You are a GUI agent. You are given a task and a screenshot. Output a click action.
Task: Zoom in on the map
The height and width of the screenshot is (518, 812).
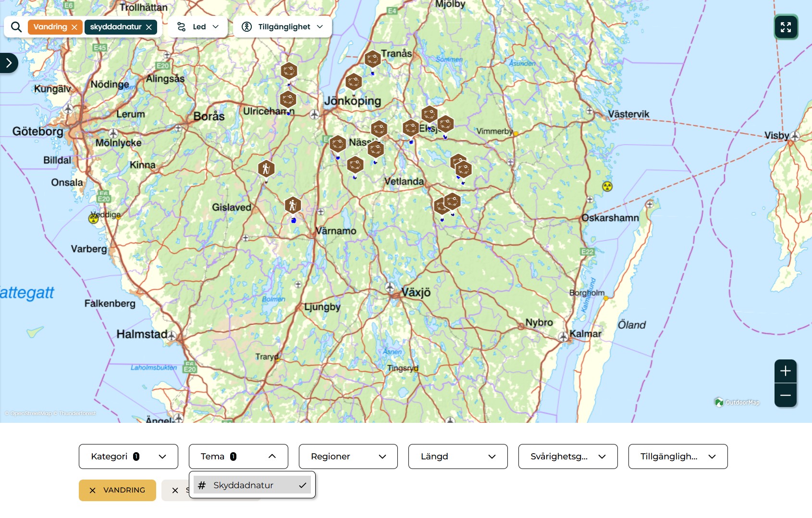[x=786, y=371]
